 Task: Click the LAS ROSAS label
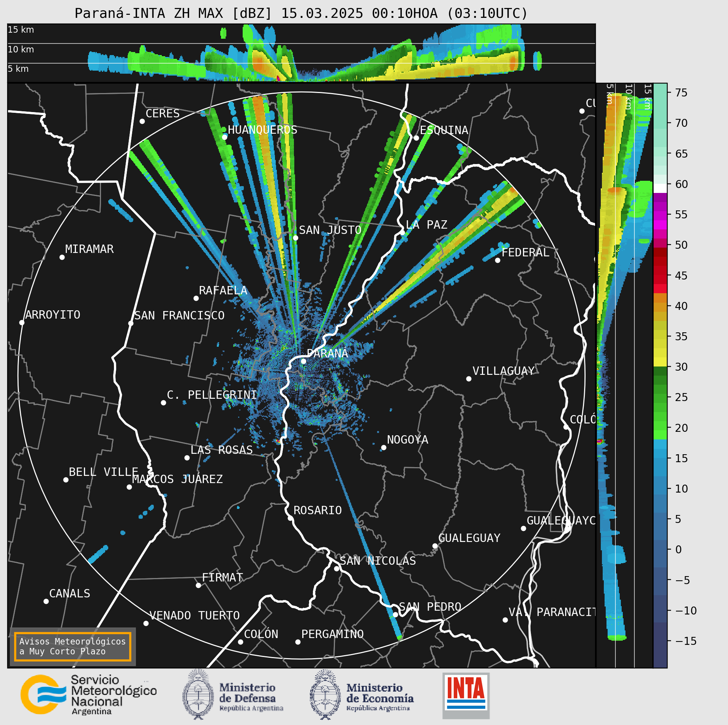pyautogui.click(x=221, y=450)
